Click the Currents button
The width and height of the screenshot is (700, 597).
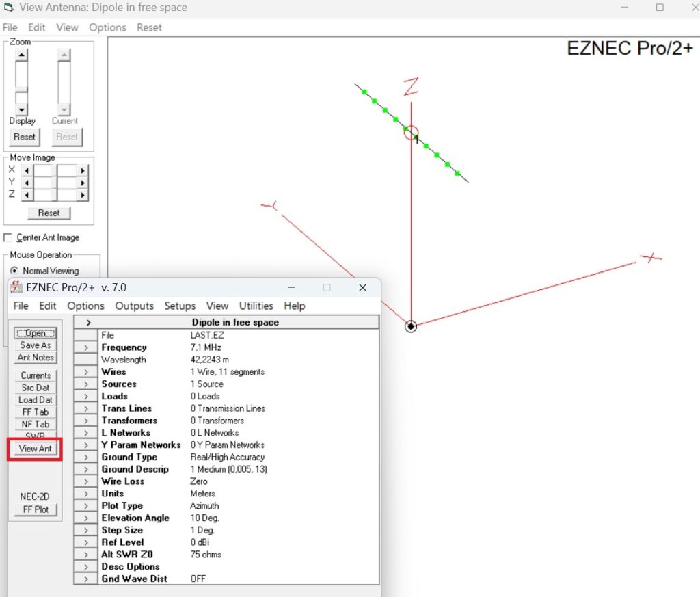tap(36, 375)
